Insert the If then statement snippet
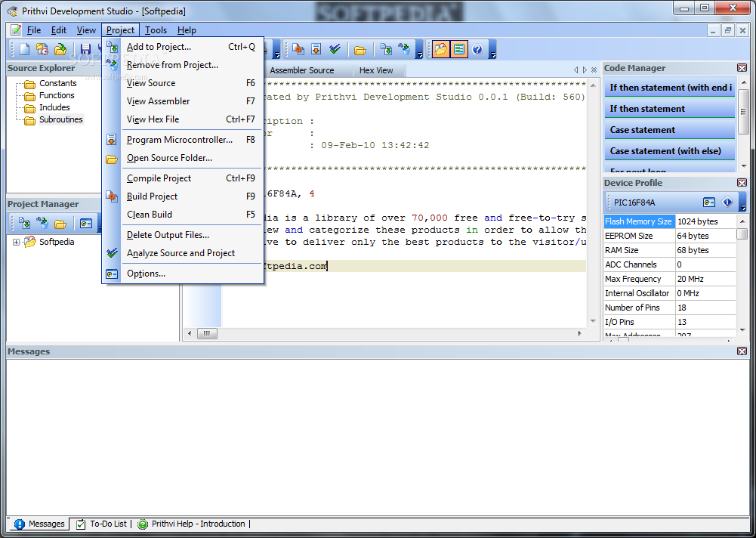The image size is (756, 538). 670,109
